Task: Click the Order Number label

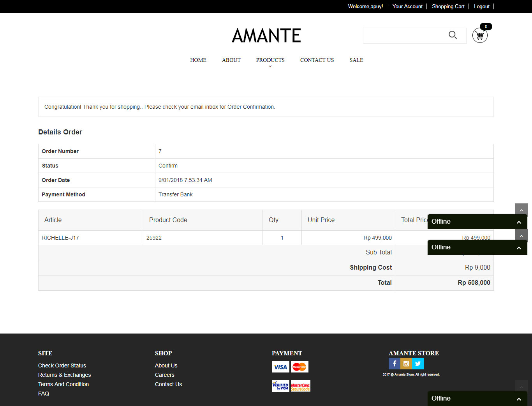Action: point(60,151)
